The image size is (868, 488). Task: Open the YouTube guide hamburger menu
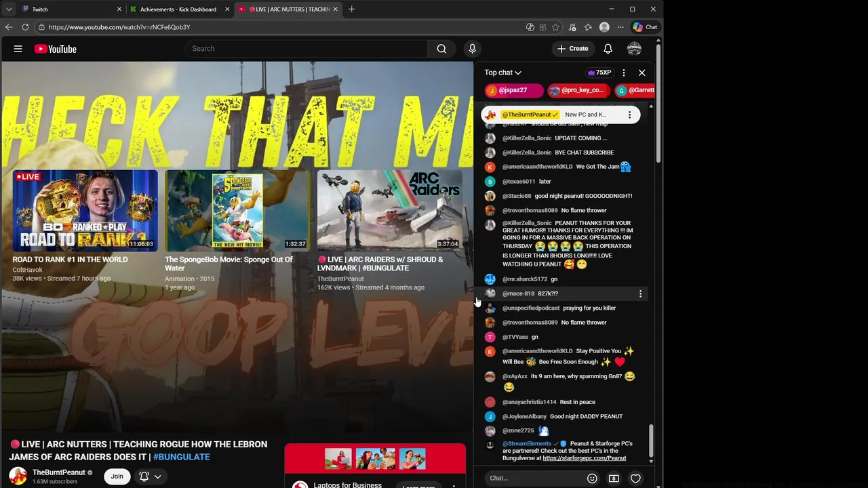[18, 49]
